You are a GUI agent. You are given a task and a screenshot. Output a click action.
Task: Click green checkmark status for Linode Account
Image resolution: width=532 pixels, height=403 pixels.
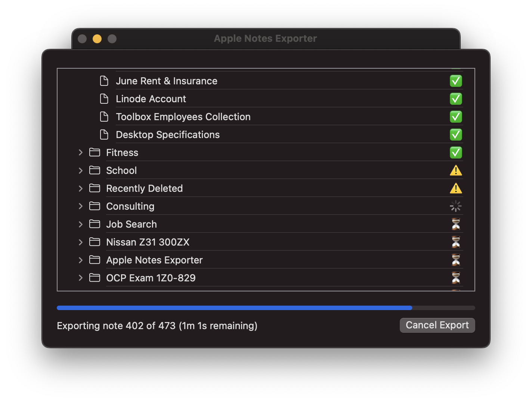[456, 99]
